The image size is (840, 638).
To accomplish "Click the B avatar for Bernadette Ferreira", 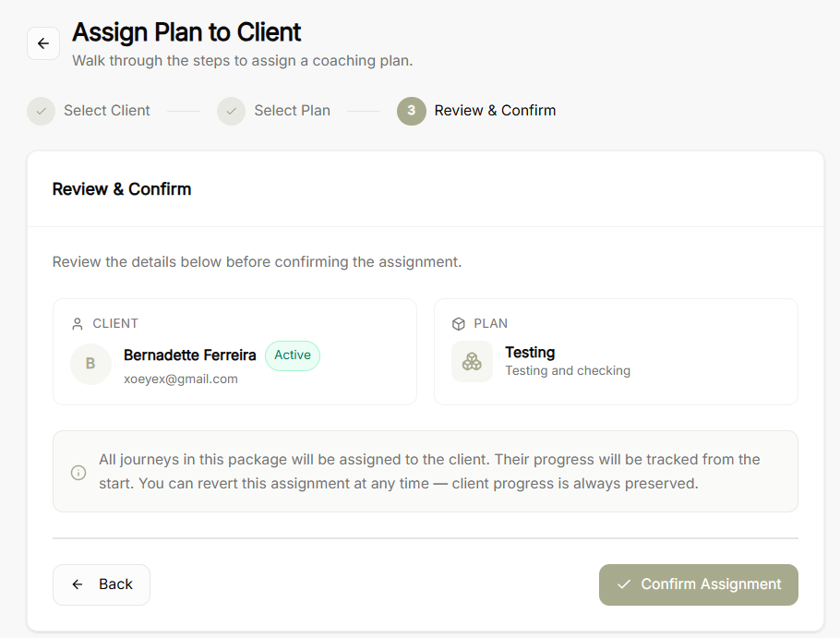I will [x=91, y=364].
